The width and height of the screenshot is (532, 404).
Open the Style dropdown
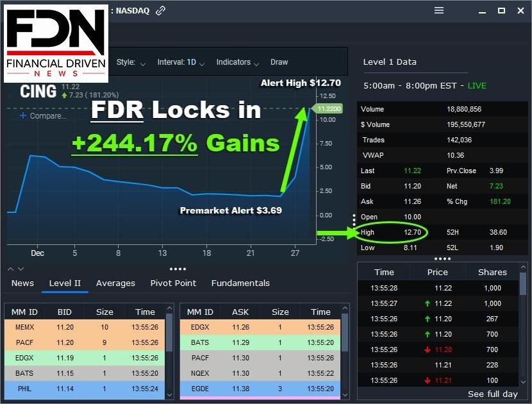(131, 62)
